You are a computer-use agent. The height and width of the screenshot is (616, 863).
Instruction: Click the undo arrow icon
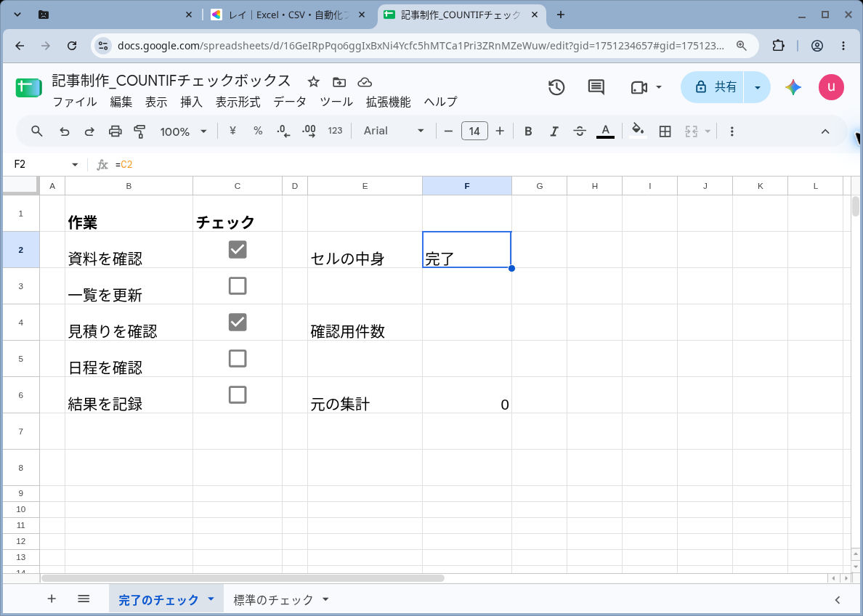[x=65, y=131]
